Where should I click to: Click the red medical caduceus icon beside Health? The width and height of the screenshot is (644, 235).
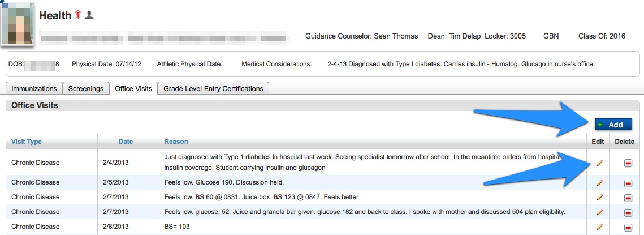click(78, 16)
